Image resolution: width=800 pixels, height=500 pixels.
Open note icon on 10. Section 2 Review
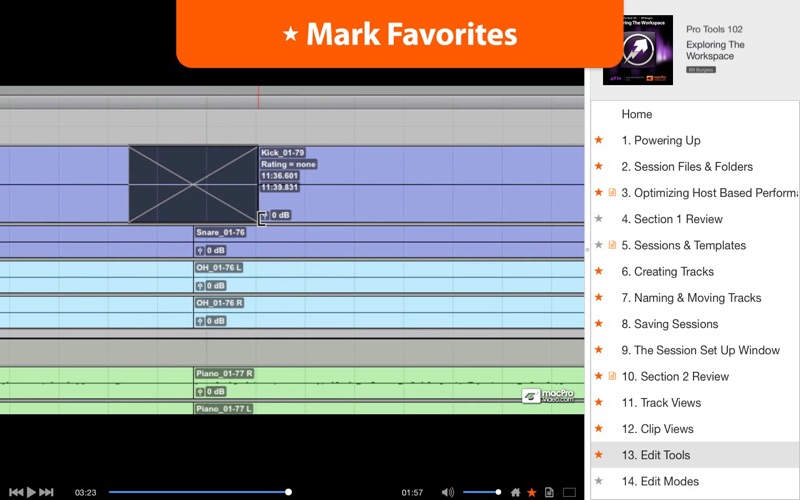point(612,376)
